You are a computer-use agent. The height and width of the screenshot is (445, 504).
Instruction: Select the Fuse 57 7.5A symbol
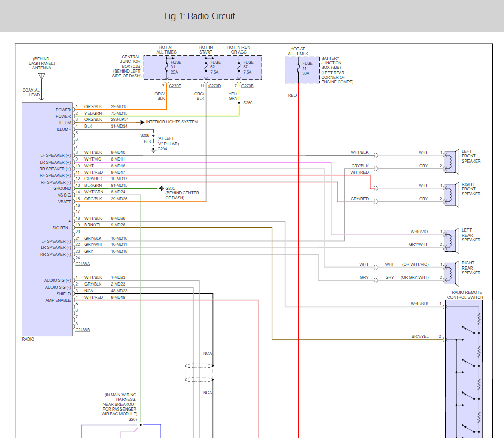pos(239,67)
